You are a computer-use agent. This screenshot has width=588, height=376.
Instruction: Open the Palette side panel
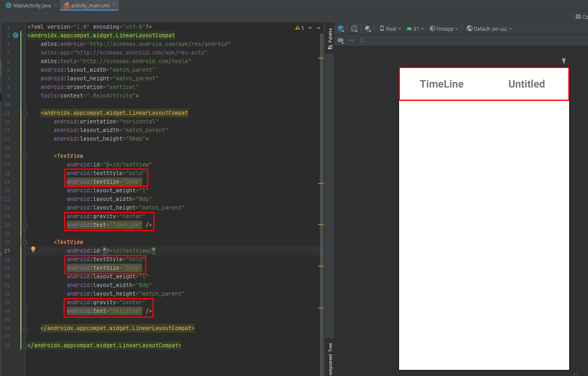pos(330,39)
